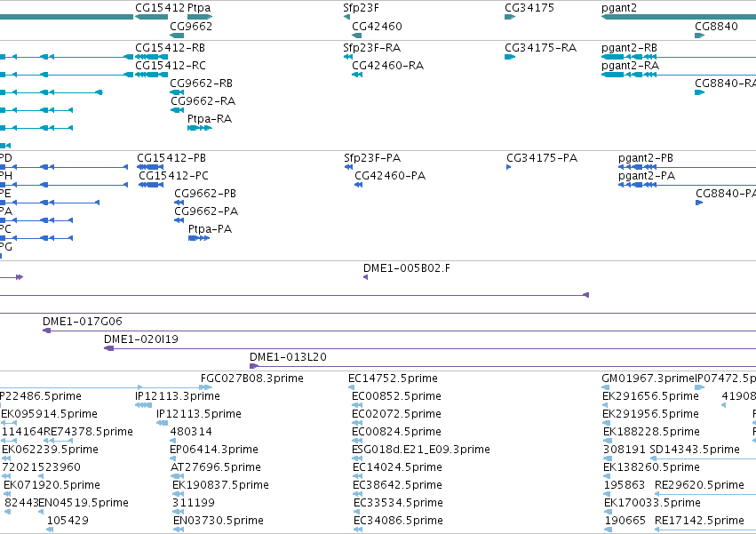Select EST FGC027B08.3prime
This screenshot has height=534, width=756.
pyautogui.click(x=252, y=379)
